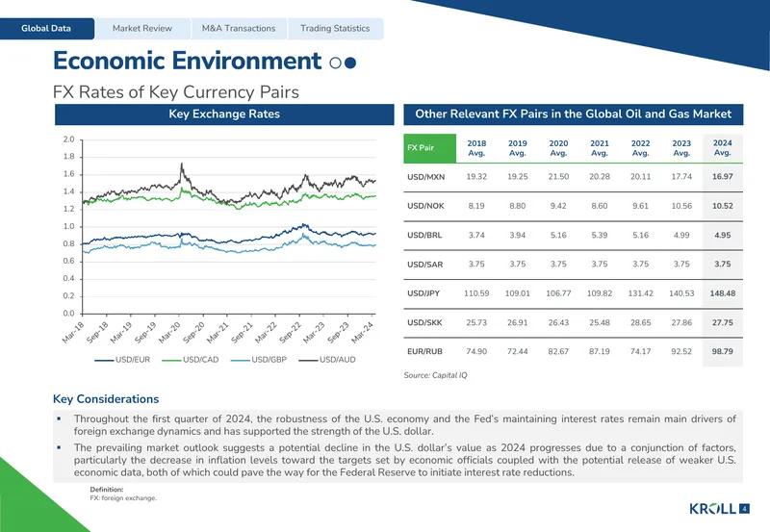Click the FX Rates of Key Currency Pairs subtitle
770x532 pixels.
tap(176, 92)
